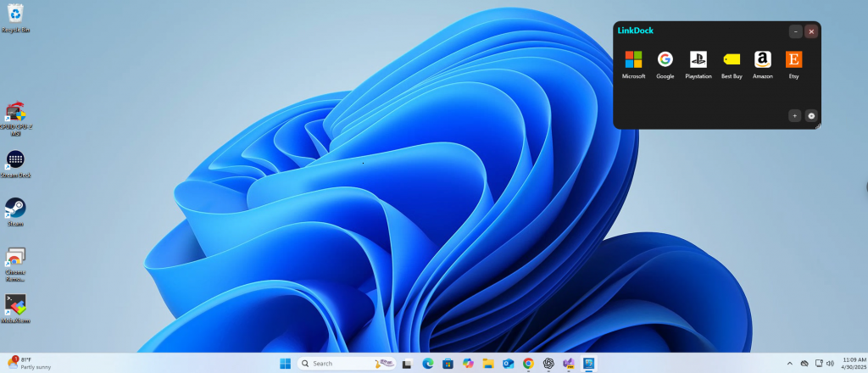
Task: Open Google Chrome from the taskbar
Action: (x=528, y=364)
